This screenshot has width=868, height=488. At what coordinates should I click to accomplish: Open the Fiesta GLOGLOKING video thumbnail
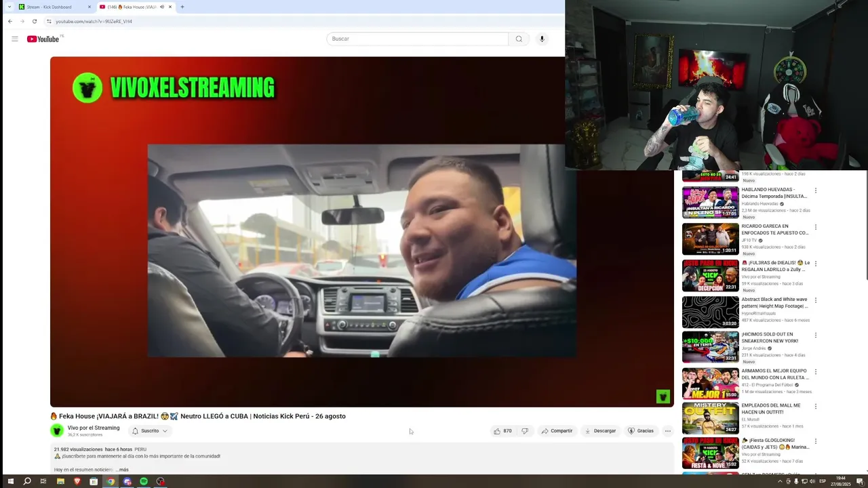(x=710, y=453)
